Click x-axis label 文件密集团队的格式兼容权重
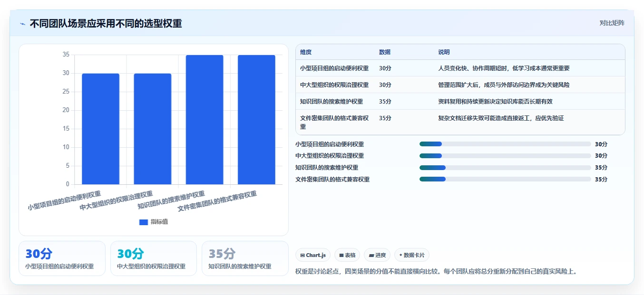This screenshot has height=295, width=644. 217,201
